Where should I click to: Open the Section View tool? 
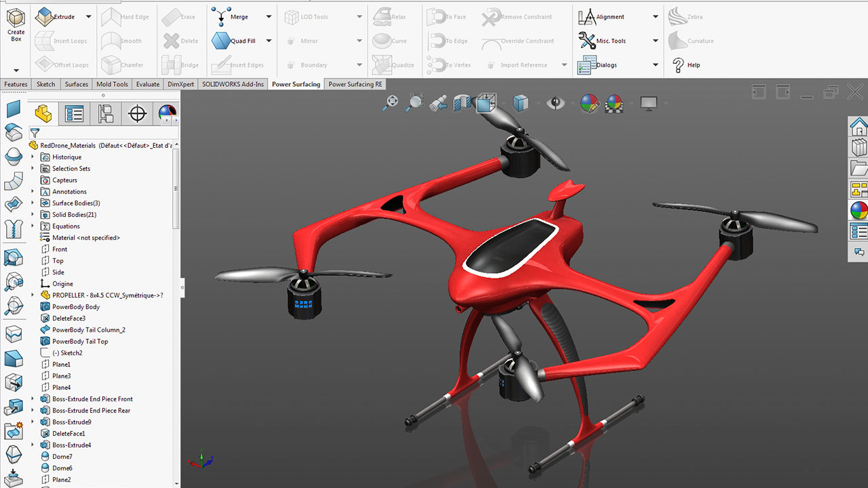point(463,103)
